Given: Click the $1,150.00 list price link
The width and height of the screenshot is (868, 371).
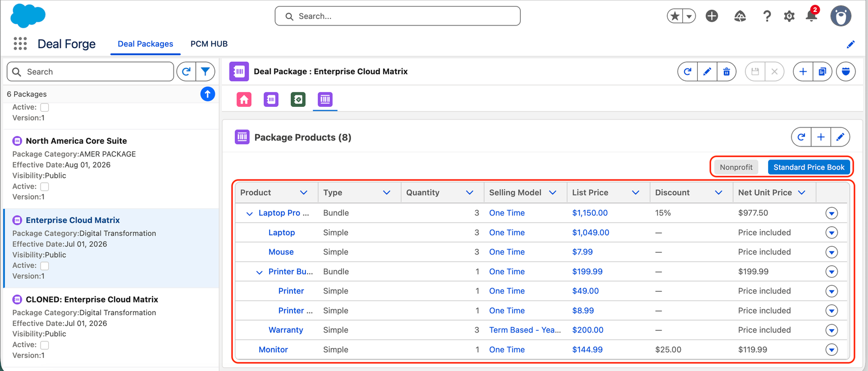Looking at the screenshot, I should pyautogui.click(x=590, y=213).
